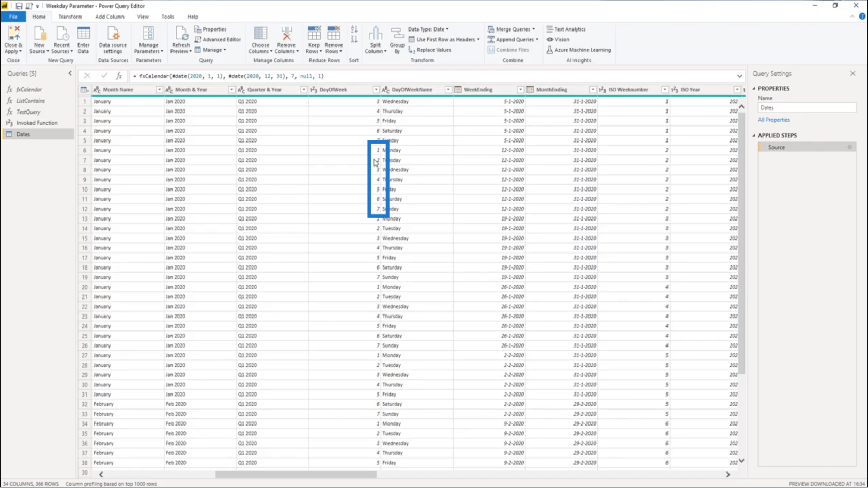Open Month Name column filter dropdown
The image size is (868, 488).
(159, 90)
